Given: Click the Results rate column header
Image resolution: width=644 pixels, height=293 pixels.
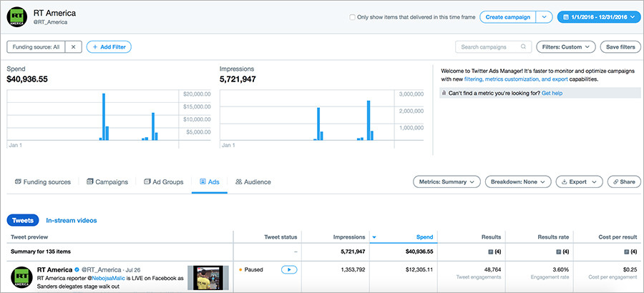Looking at the screenshot, I should [553, 237].
